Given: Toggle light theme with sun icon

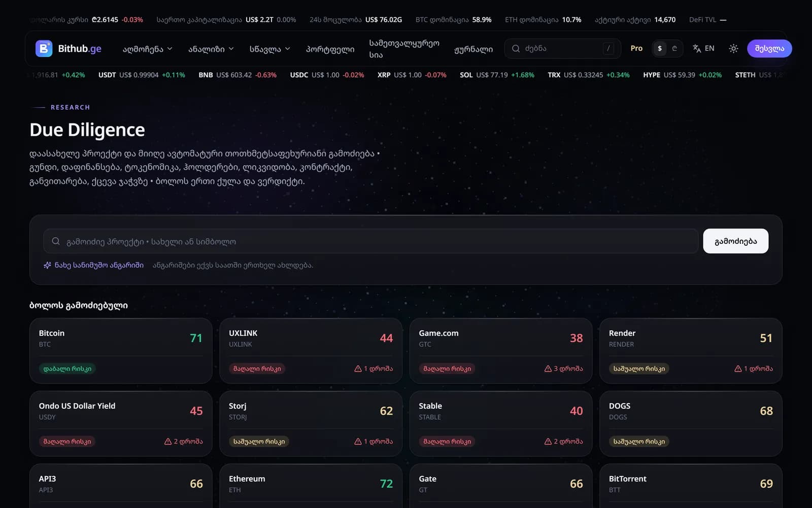Looking at the screenshot, I should pos(733,49).
